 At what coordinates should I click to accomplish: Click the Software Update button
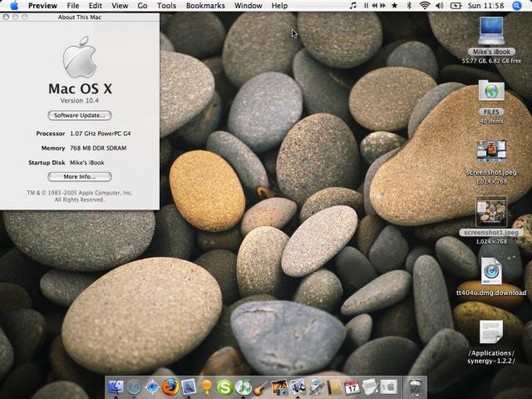[80, 116]
